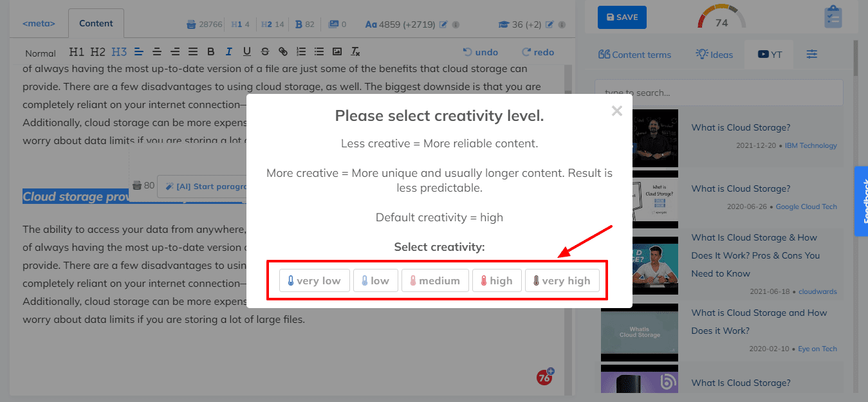Viewport: 868px width, 402px height.
Task: Open the checklist clipboard icon
Action: point(833,17)
